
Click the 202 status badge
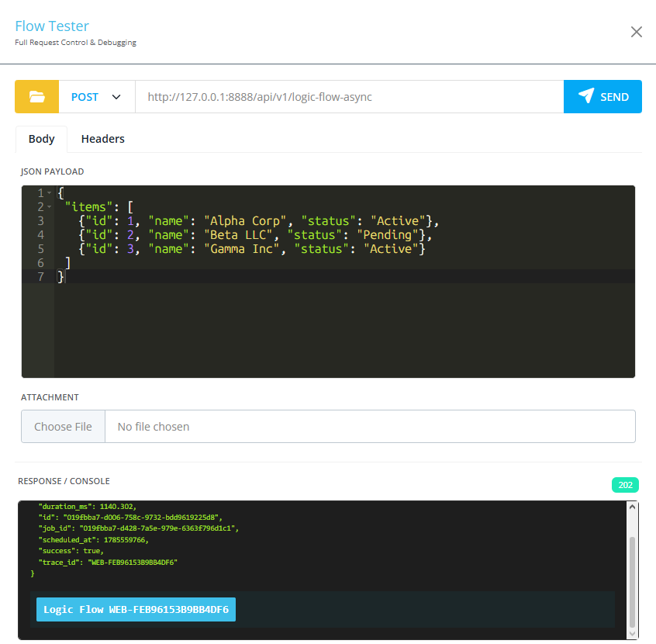click(625, 485)
